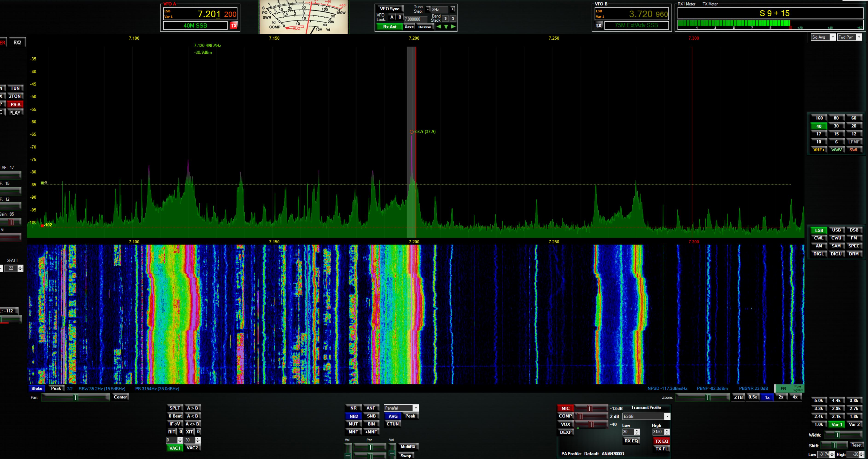Click Save in VFO panel
This screenshot has width=868, height=459.
(409, 27)
